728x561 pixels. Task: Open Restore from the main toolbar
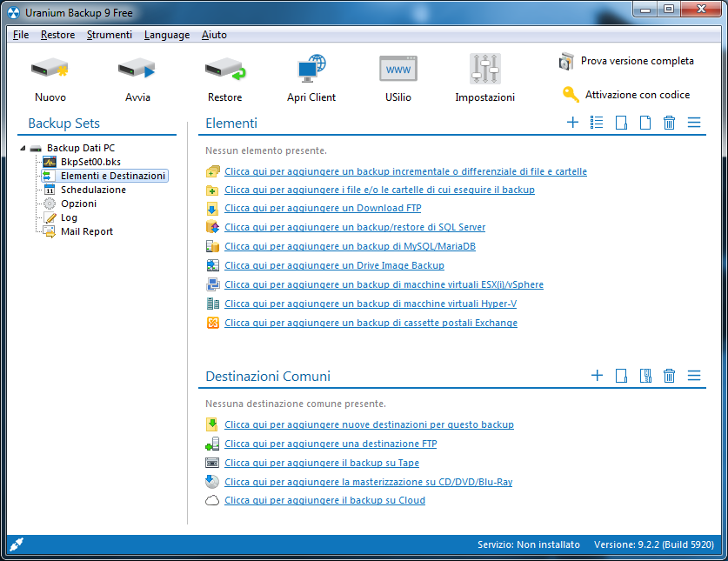[x=225, y=70]
